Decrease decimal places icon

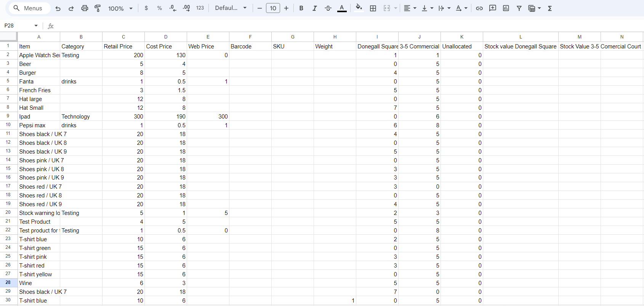pyautogui.click(x=173, y=8)
